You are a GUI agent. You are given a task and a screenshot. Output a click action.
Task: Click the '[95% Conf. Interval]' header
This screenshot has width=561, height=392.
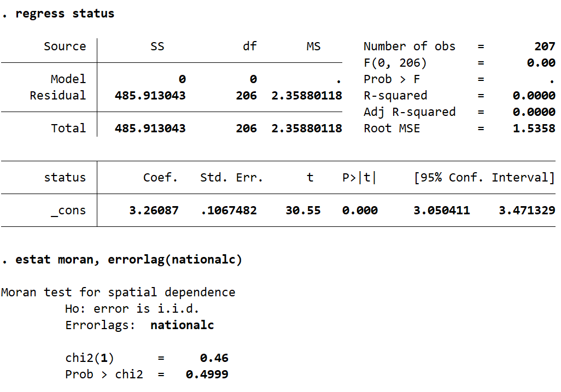(x=484, y=178)
